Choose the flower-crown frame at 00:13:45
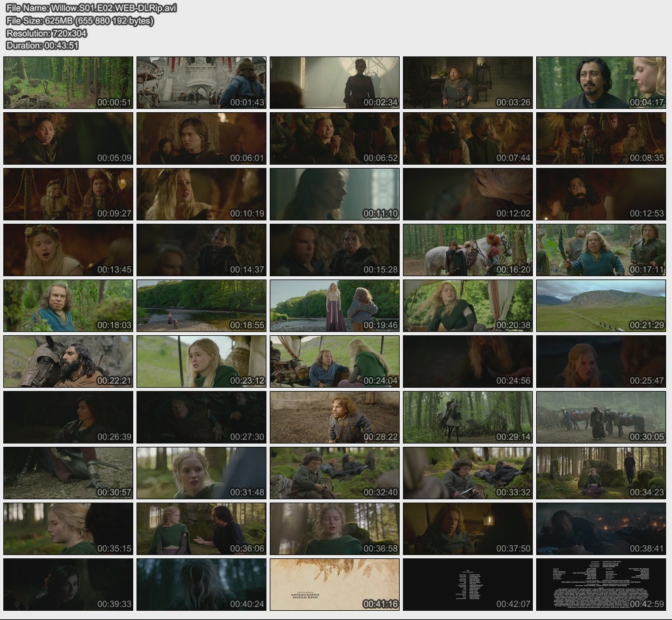 coord(68,250)
